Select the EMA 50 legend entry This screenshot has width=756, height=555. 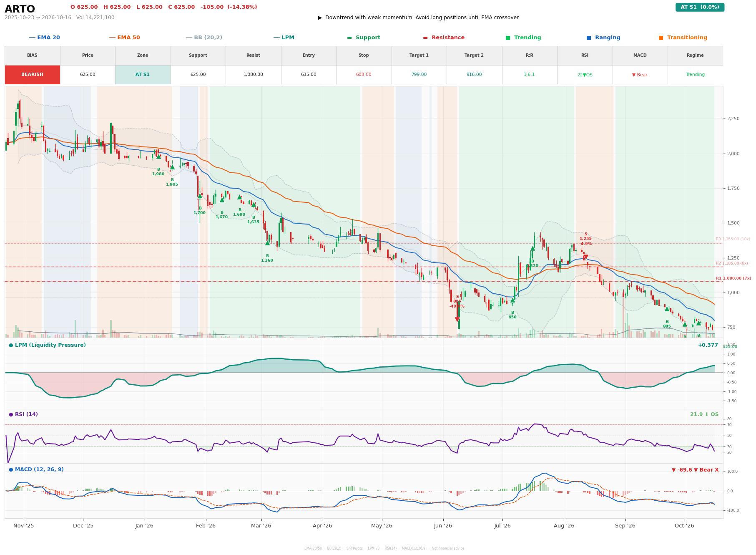[124, 38]
